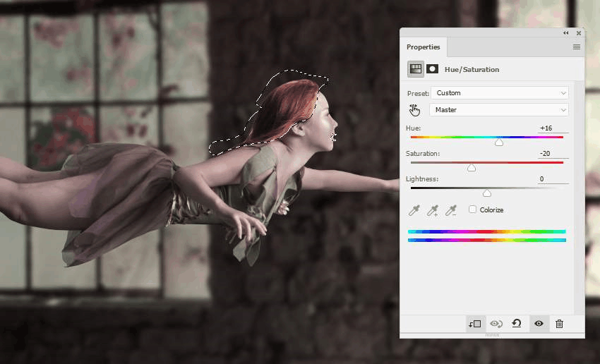The width and height of the screenshot is (600, 364).
Task: Reset to adjustment defaults
Action: point(517,324)
